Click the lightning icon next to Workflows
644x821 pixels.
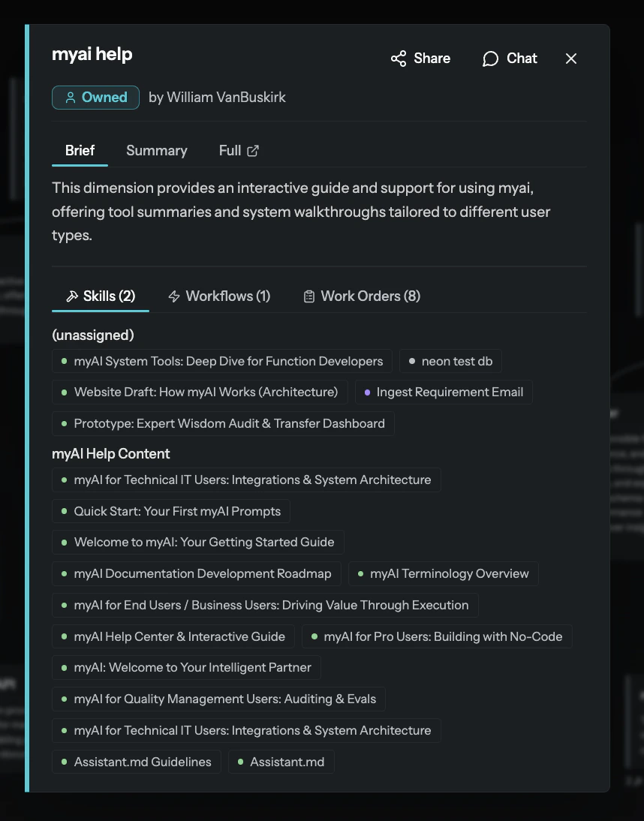pyautogui.click(x=173, y=296)
